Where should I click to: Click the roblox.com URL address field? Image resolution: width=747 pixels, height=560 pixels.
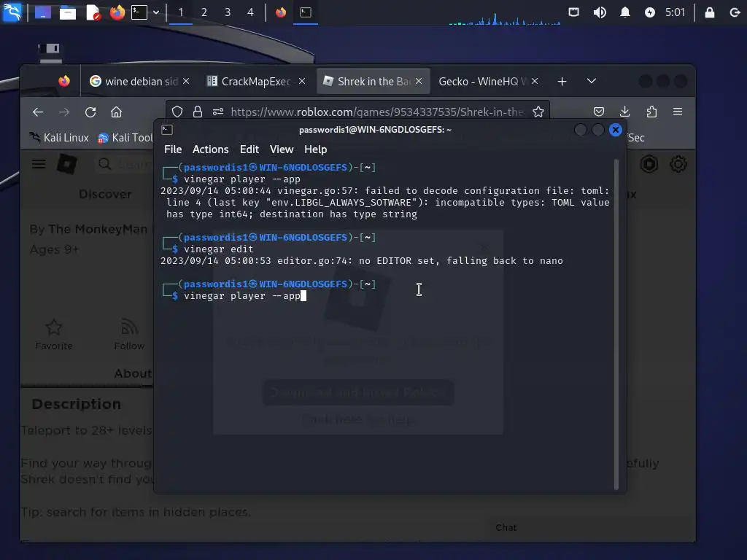376,112
